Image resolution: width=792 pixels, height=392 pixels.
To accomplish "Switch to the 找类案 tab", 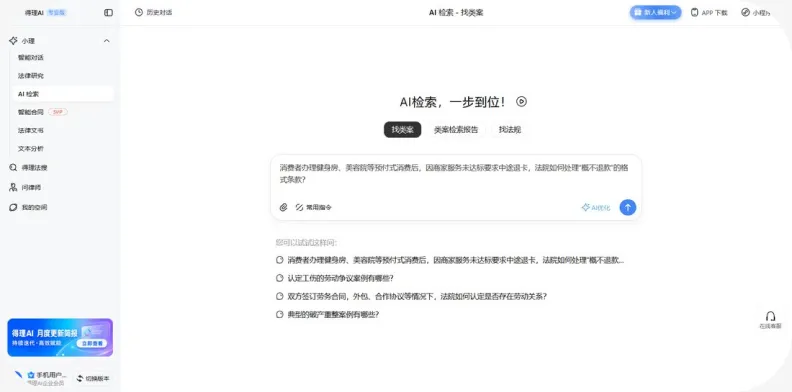I will click(x=403, y=130).
